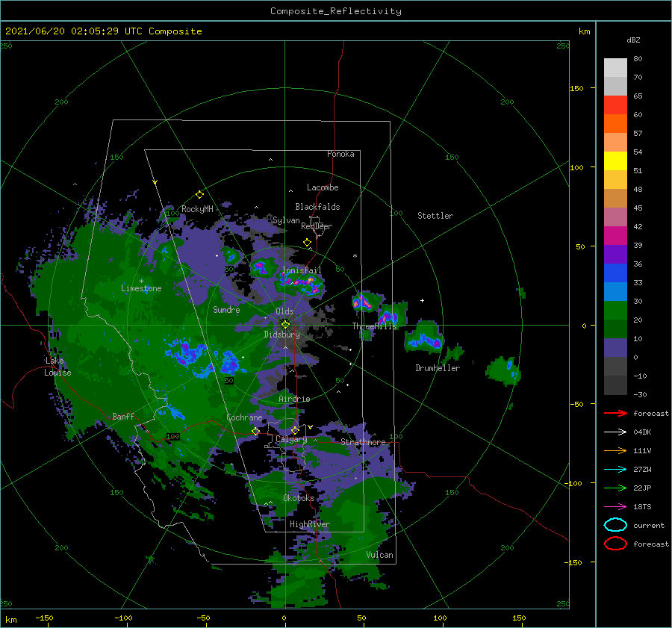Click the cyan 'current' ellipse icon
Screen dimensions: 672x628
tap(615, 525)
